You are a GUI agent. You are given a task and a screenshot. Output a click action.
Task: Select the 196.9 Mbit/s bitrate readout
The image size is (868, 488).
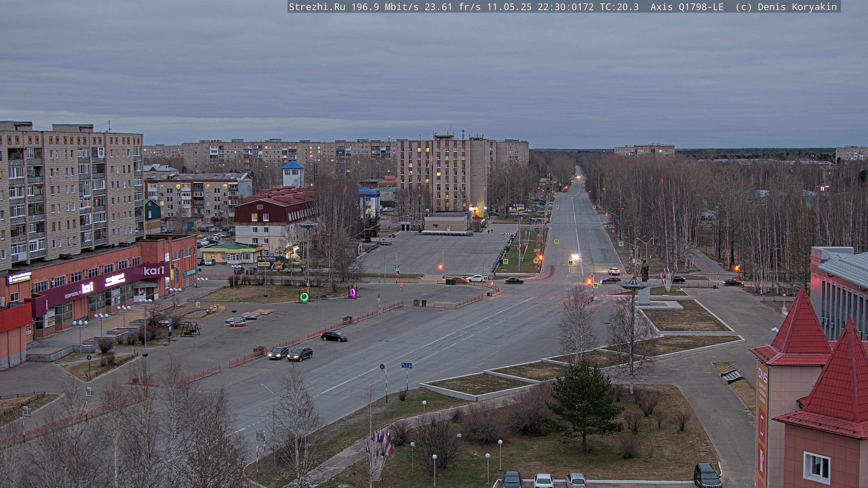click(x=385, y=7)
